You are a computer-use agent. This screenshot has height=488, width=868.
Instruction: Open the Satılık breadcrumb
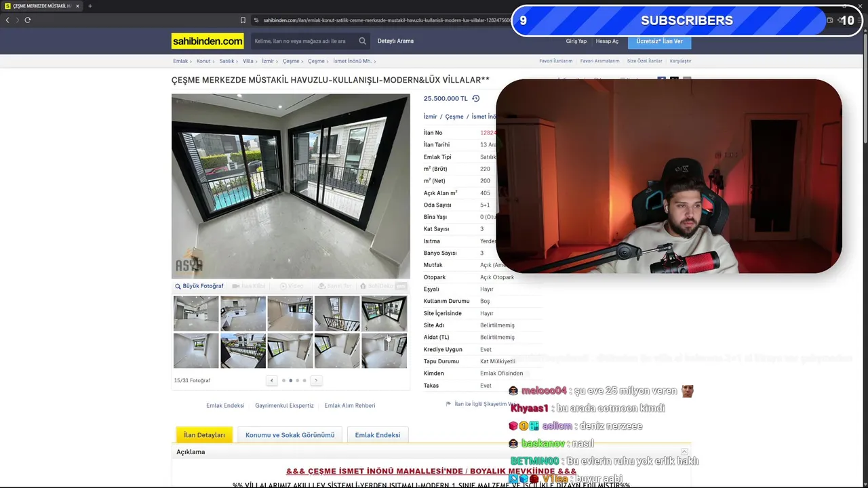pyautogui.click(x=226, y=61)
